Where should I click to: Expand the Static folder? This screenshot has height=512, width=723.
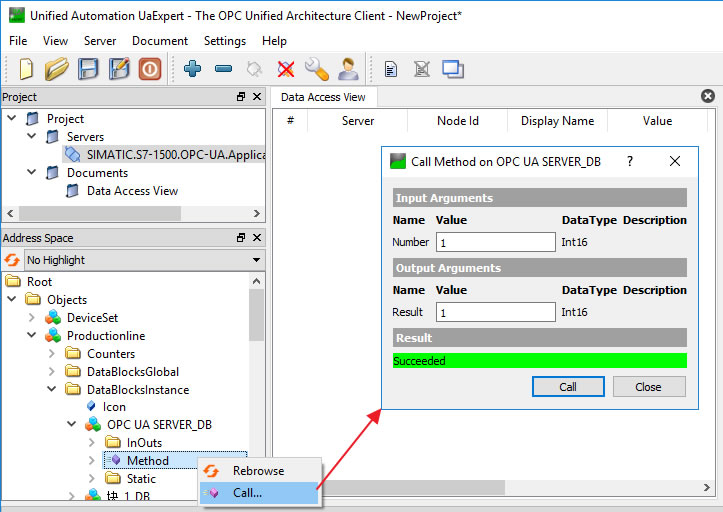coord(92,478)
